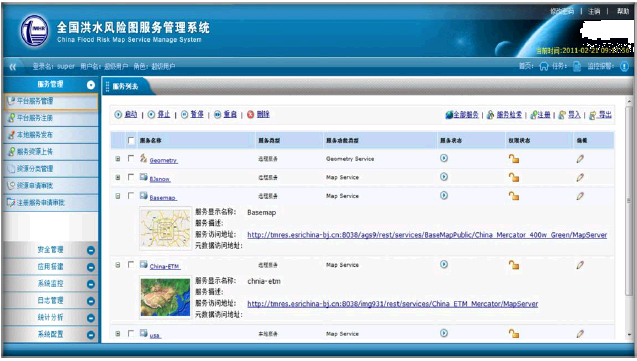Viewport: 637px width, 361px height.
Task: Tick the checkbox for Geometry service
Action: 131,158
